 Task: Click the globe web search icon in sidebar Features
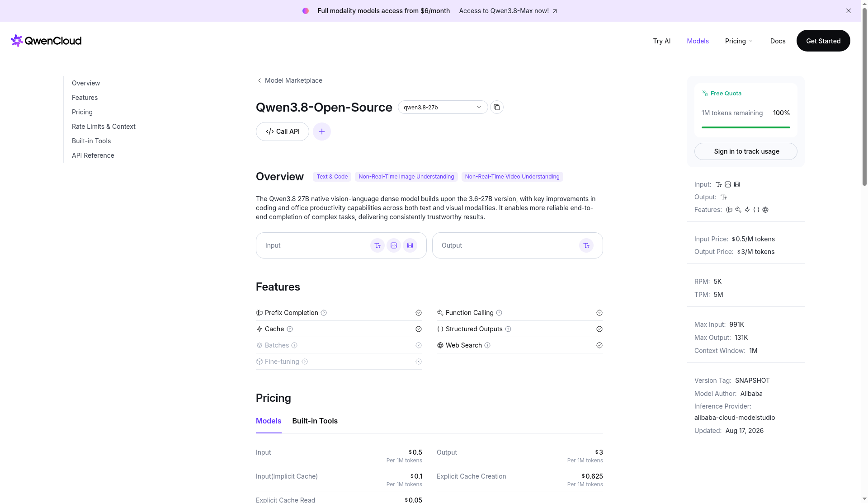765,210
